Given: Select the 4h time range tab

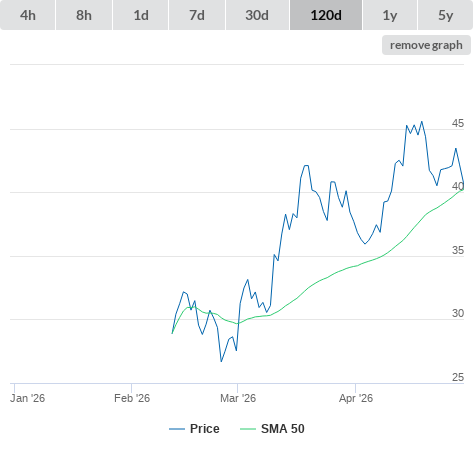Looking at the screenshot, I should point(28,15).
